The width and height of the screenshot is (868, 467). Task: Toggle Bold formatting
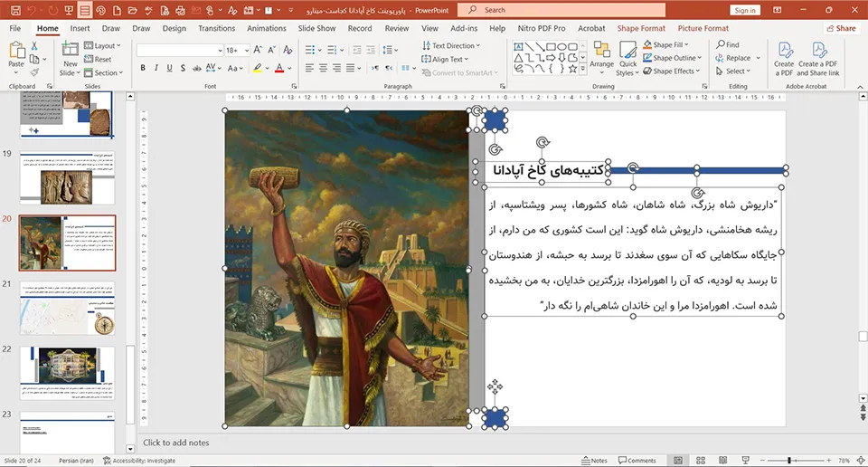point(143,68)
